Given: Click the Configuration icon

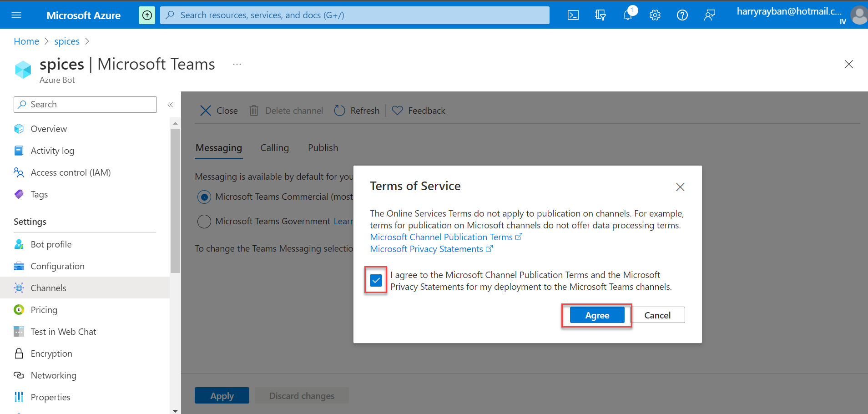Looking at the screenshot, I should tap(19, 266).
